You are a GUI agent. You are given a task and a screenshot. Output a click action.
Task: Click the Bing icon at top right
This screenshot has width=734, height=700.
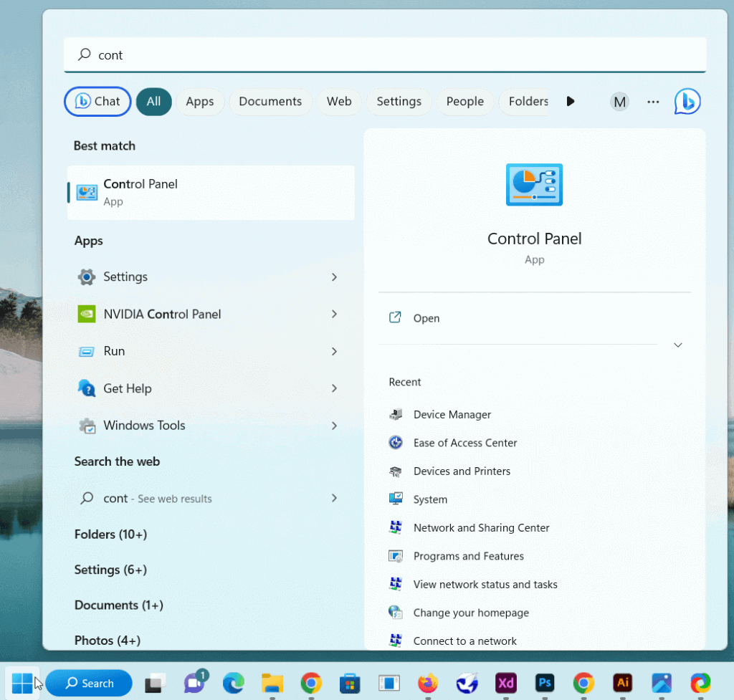[x=687, y=101]
